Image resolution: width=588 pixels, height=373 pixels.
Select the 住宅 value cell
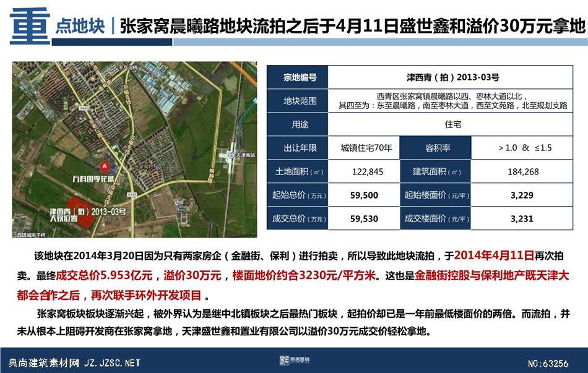(451, 124)
